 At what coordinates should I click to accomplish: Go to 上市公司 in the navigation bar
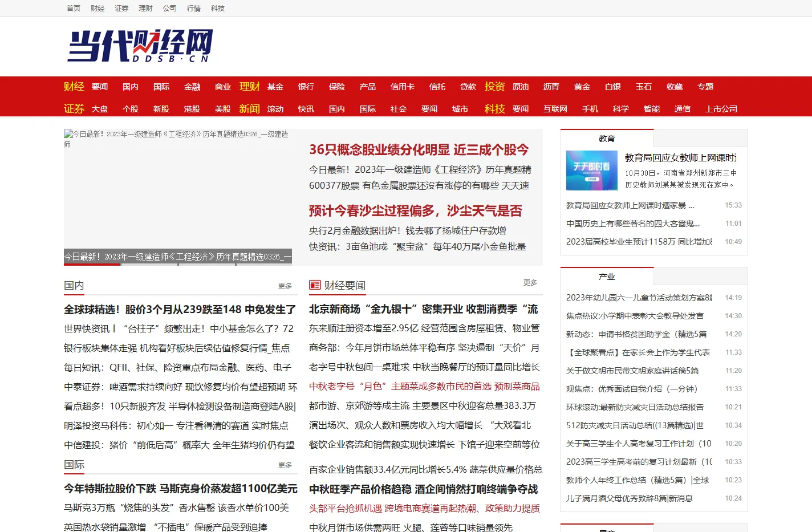point(721,109)
